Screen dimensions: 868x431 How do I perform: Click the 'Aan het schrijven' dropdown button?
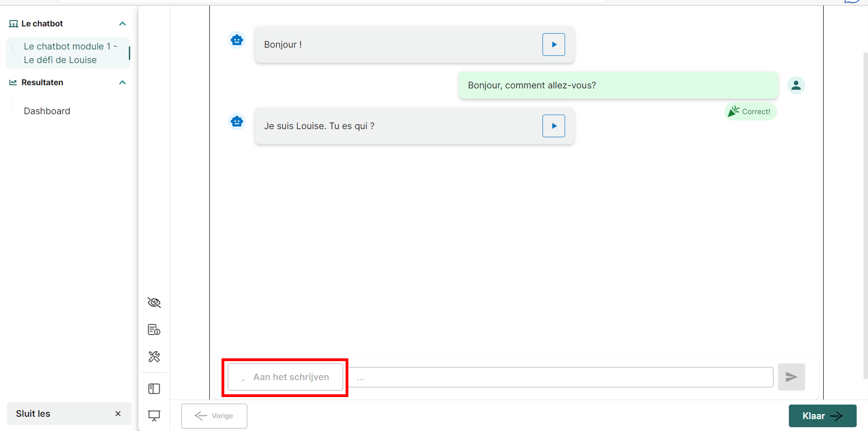(x=285, y=377)
